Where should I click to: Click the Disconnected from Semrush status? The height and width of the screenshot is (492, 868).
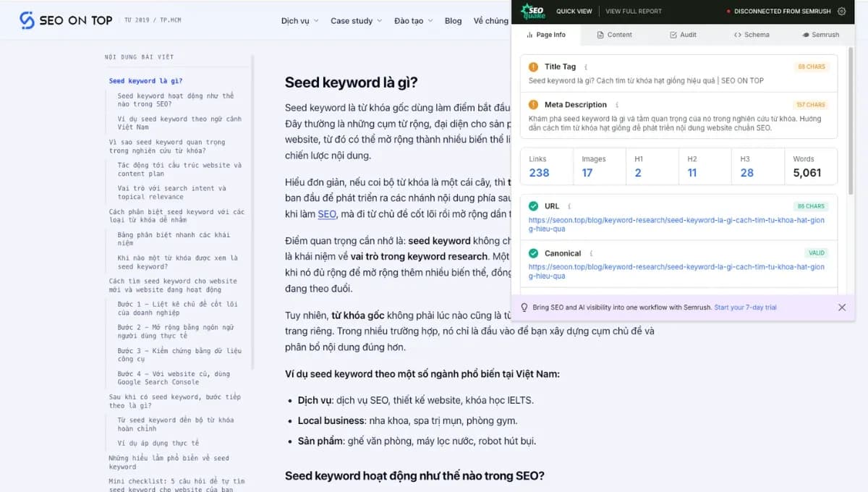(x=778, y=12)
